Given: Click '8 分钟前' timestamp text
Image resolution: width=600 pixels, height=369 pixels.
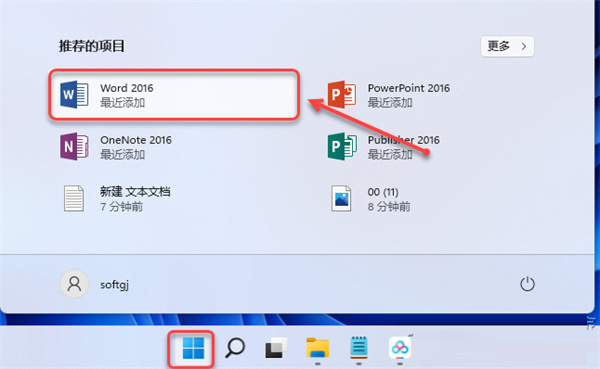Looking at the screenshot, I should [389, 207].
